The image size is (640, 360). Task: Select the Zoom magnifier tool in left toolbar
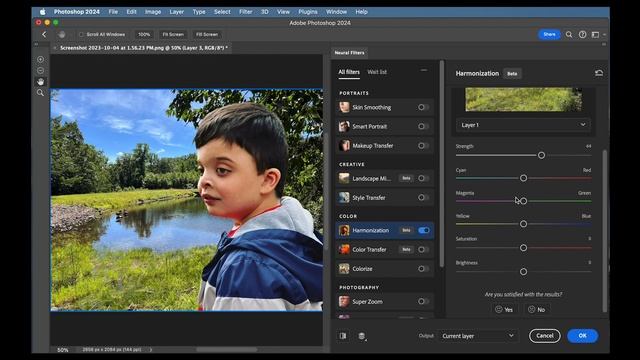[x=40, y=93]
